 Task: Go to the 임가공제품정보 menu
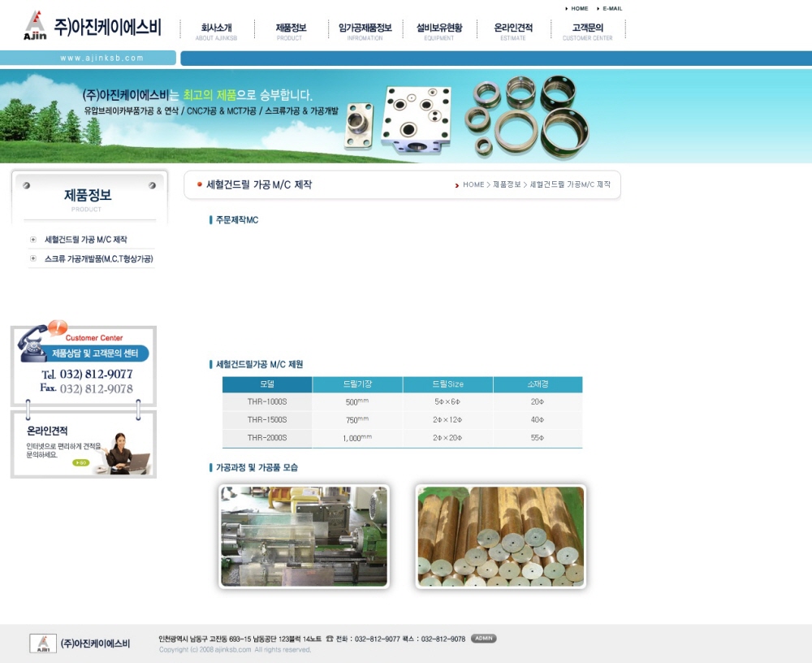click(x=365, y=31)
